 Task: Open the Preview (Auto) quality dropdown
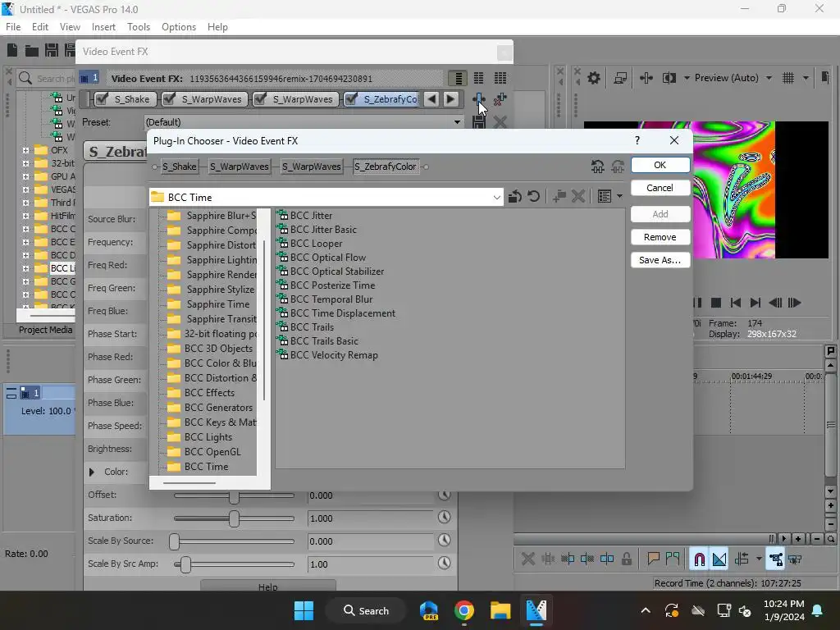769,78
